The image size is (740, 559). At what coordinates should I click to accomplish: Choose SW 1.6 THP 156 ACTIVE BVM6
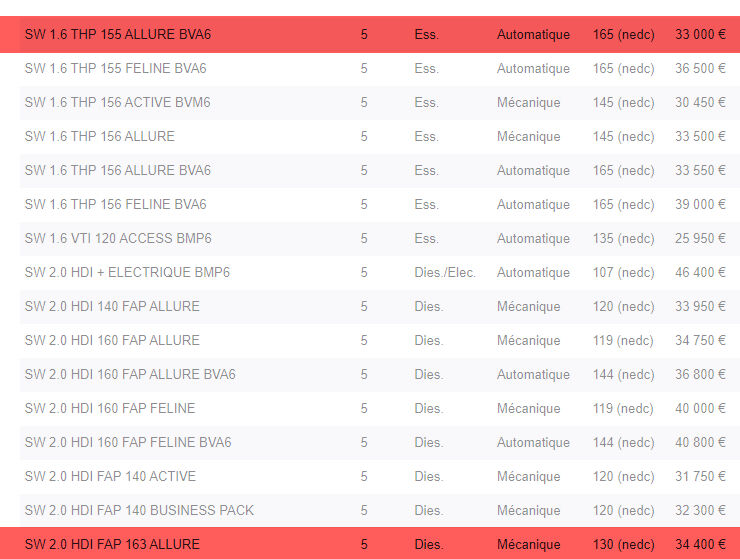[380, 102]
